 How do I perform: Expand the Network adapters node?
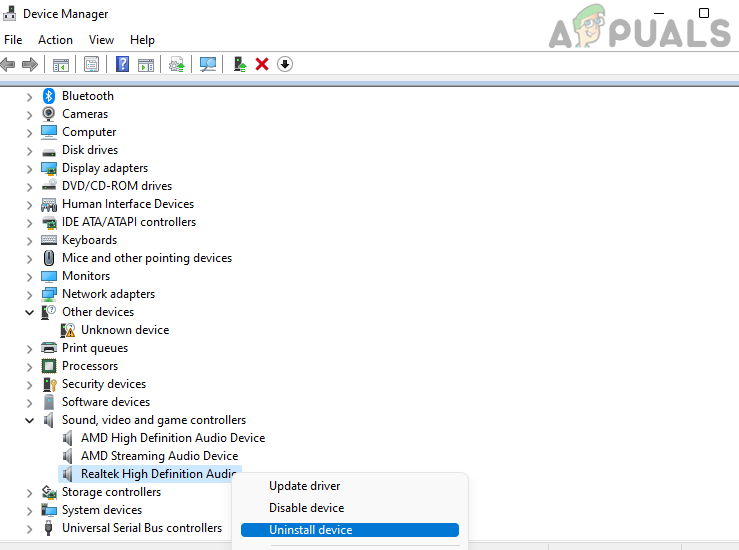(30, 295)
